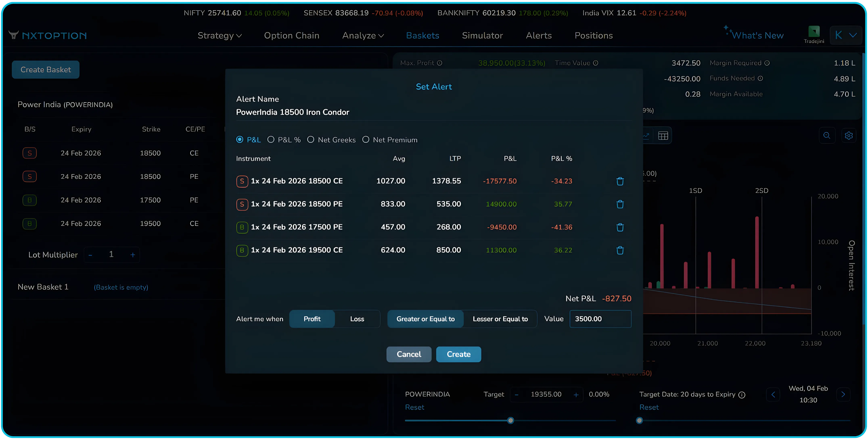Click Create to set the alert

[458, 354]
